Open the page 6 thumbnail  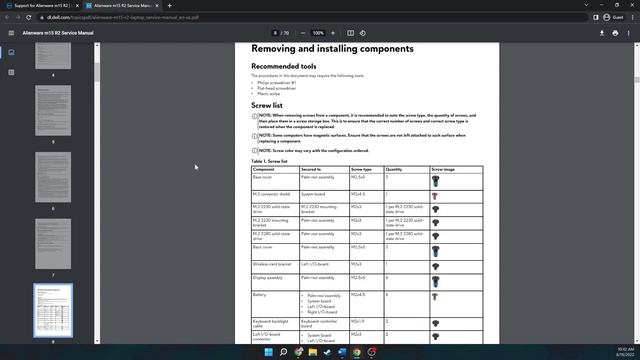[53, 177]
